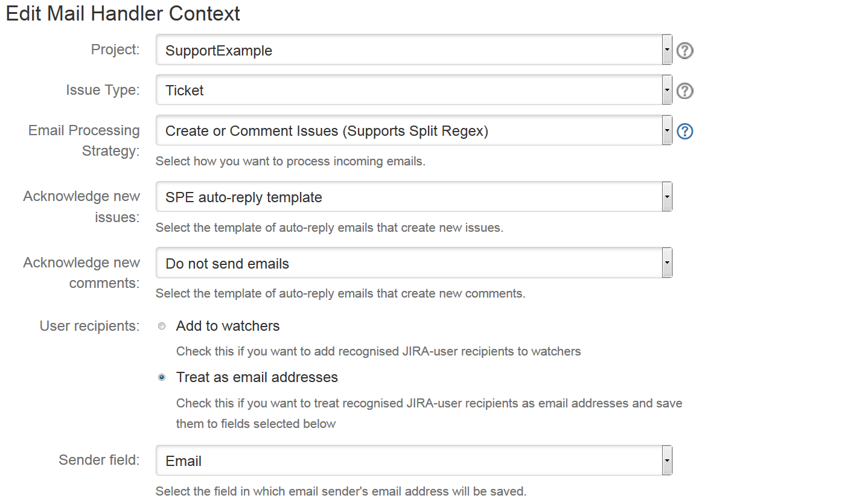851x504 pixels.
Task: Open Email Processing Strategy help icon
Action: pos(684,131)
